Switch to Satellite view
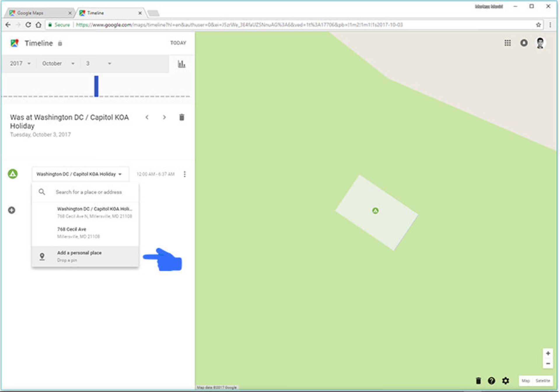 pyautogui.click(x=542, y=381)
